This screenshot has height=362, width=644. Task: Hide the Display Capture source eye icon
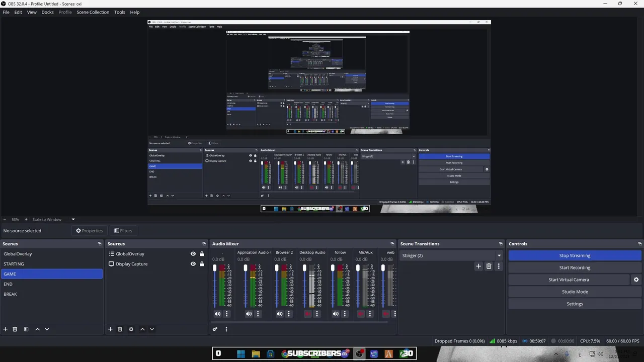[193, 264]
